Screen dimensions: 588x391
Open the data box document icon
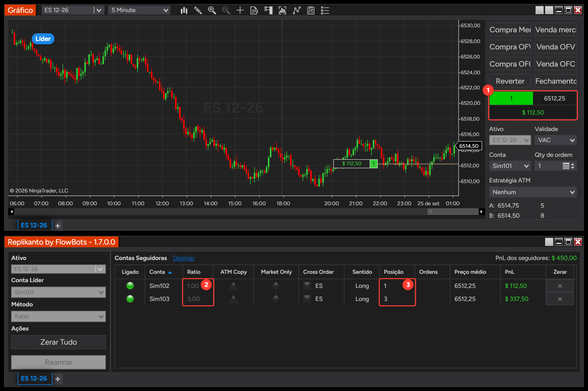[x=254, y=10]
